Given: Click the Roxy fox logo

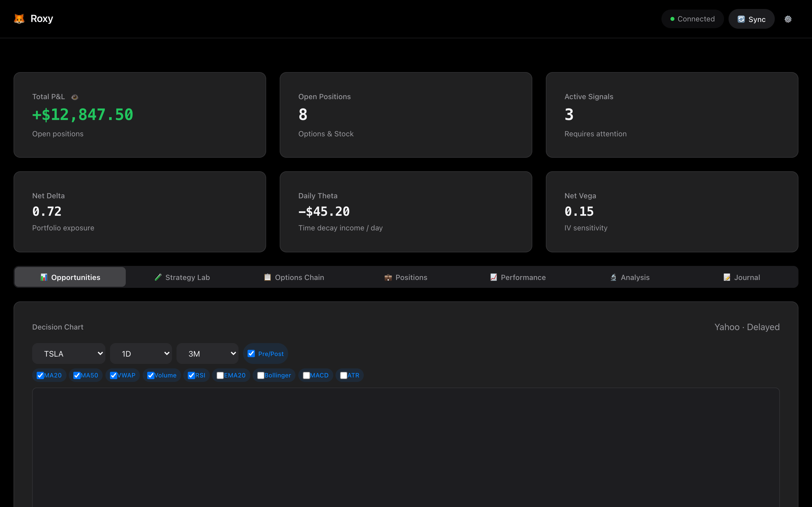Looking at the screenshot, I should 19,19.
